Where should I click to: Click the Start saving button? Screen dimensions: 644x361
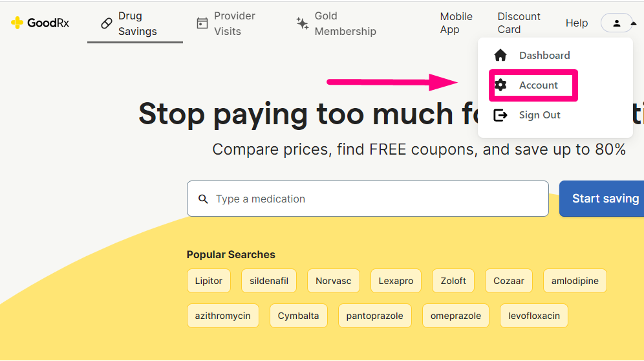602,199
